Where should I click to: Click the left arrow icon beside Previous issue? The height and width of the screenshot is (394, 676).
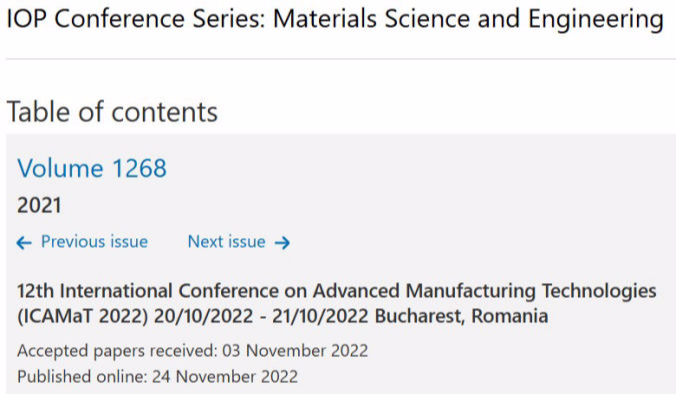pyautogui.click(x=24, y=243)
